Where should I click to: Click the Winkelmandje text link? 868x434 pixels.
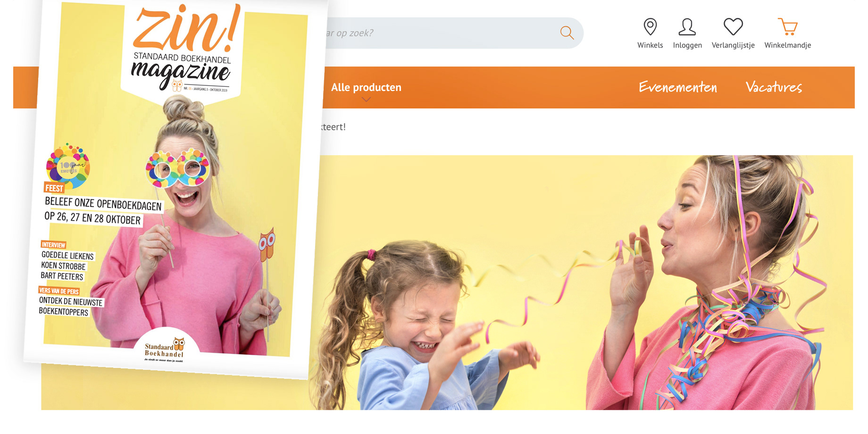coord(788,45)
